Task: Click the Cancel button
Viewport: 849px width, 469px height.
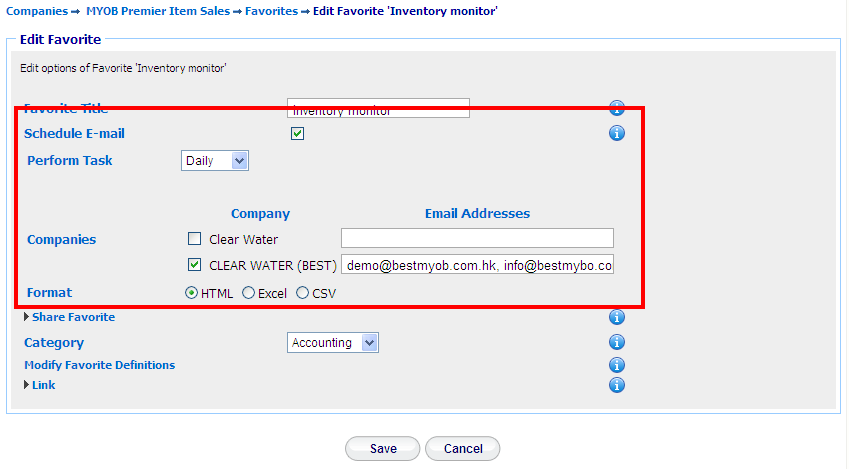Action: pyautogui.click(x=463, y=448)
